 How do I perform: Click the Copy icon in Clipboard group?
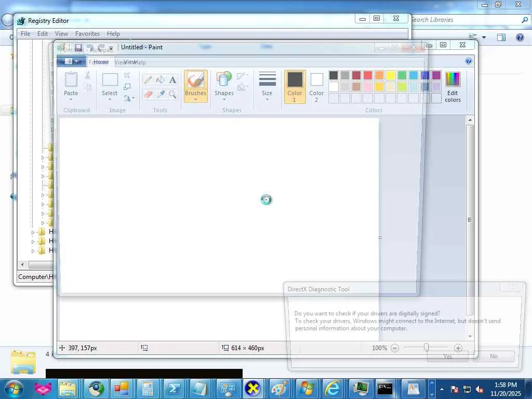87,87
